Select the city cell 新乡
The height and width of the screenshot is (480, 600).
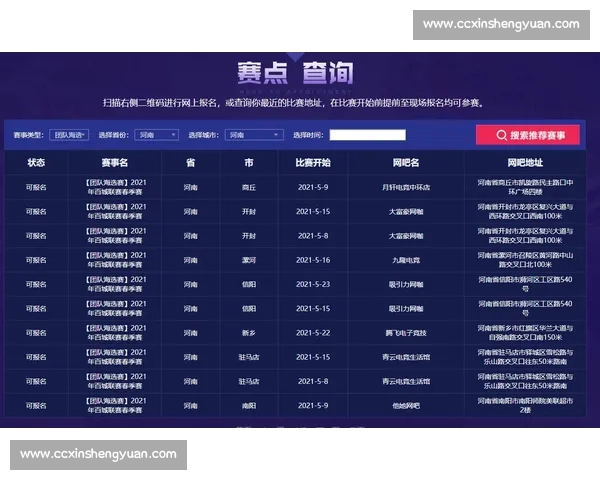point(249,333)
